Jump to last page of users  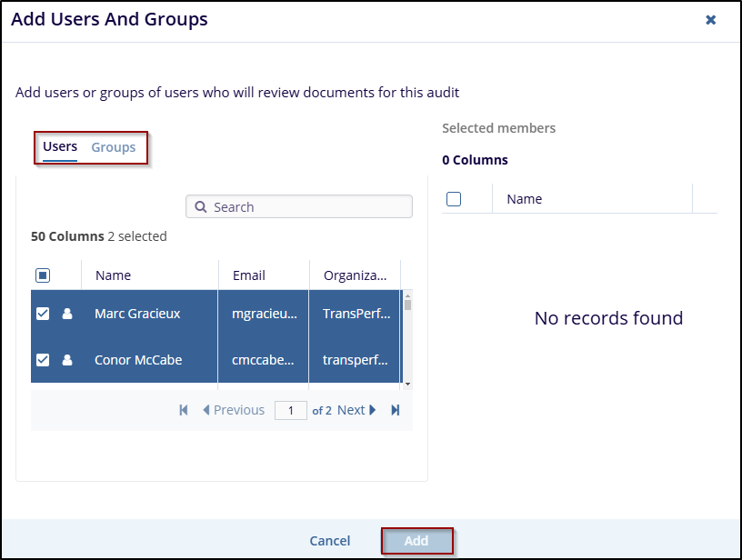click(396, 410)
